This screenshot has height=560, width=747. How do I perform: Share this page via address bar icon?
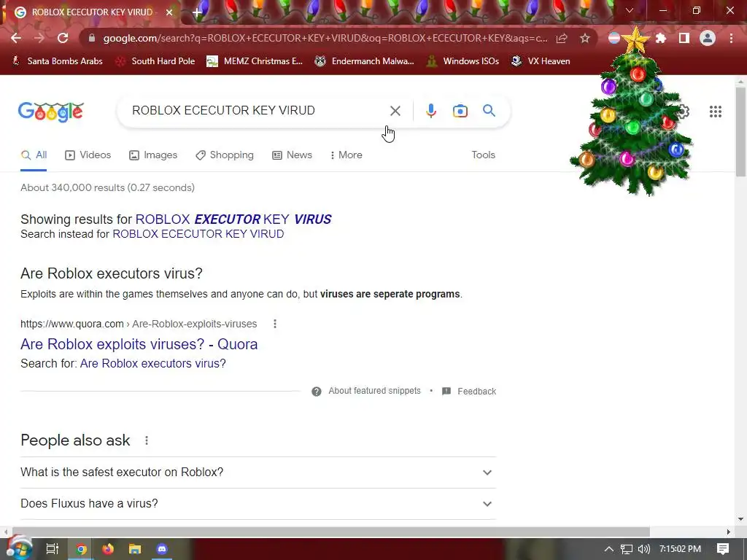562,38
